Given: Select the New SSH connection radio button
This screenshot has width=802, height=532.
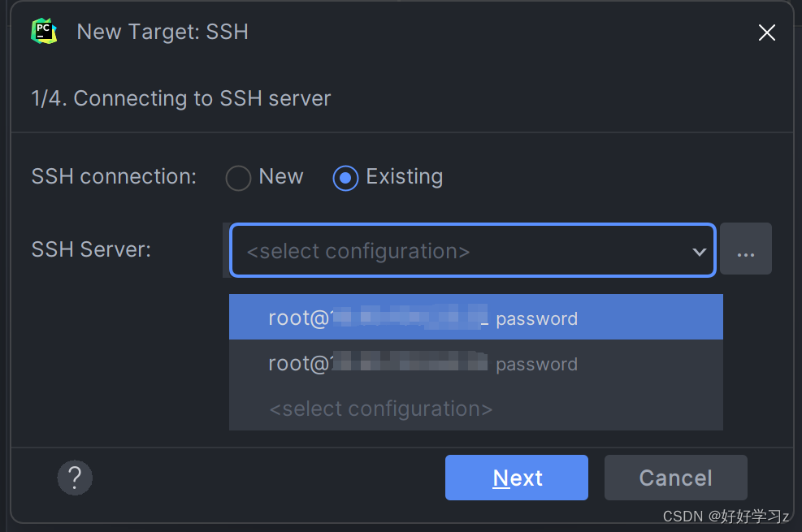Looking at the screenshot, I should tap(238, 177).
